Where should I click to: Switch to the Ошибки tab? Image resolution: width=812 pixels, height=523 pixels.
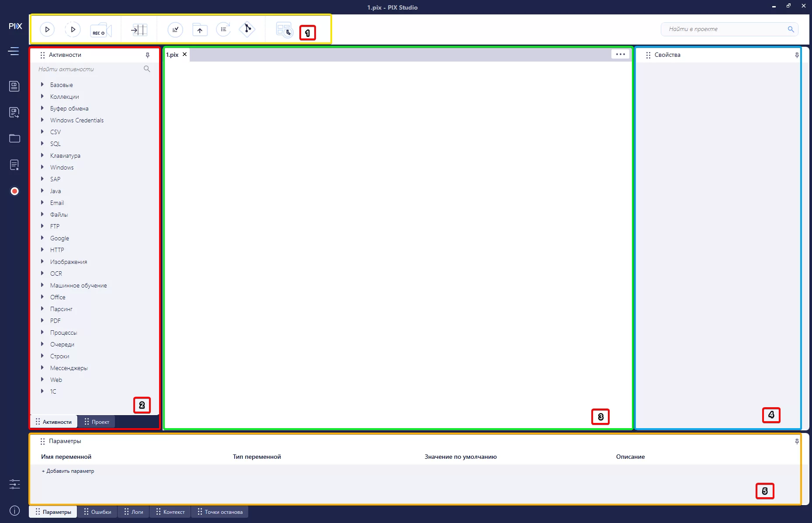[x=97, y=512]
